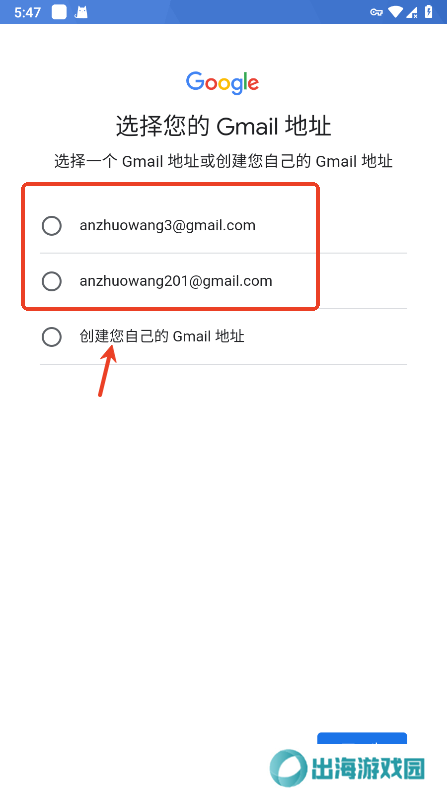Select radio circle beside anzhuowang201@gmail.com

pyautogui.click(x=52, y=282)
